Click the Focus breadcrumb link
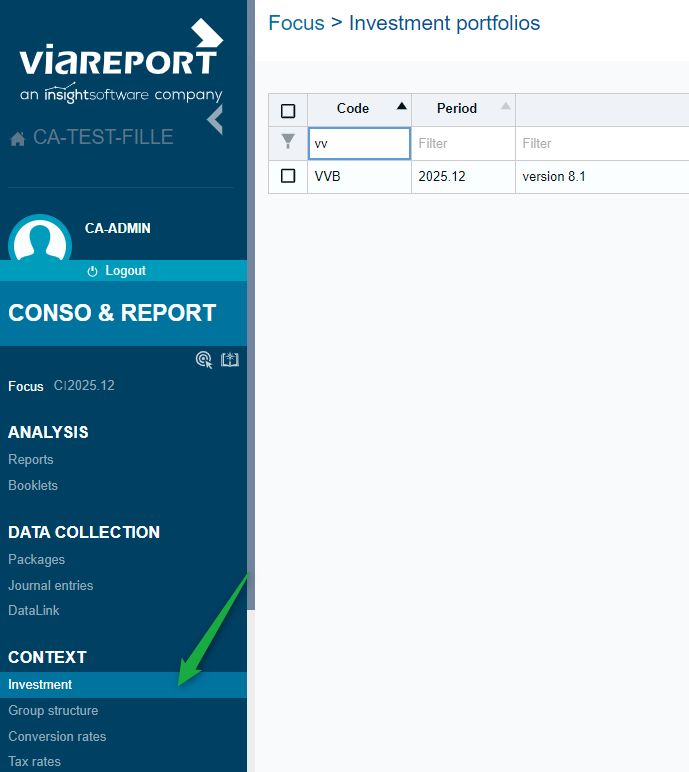The image size is (689, 772). pyautogui.click(x=296, y=23)
